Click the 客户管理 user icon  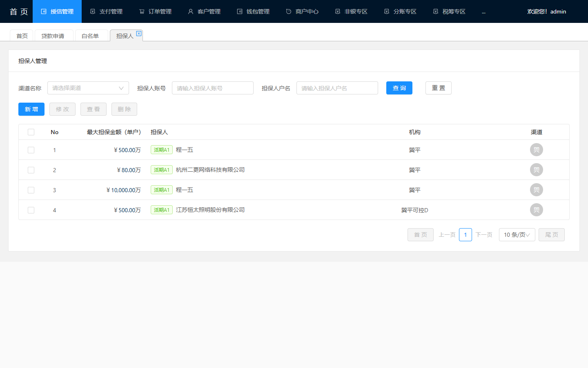[191, 11]
